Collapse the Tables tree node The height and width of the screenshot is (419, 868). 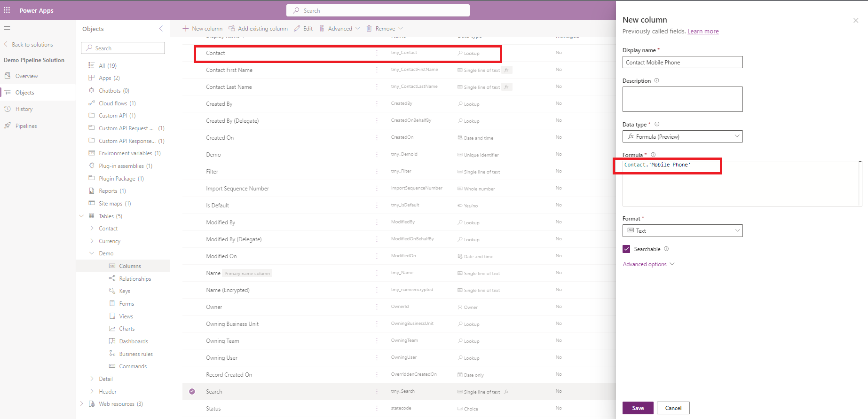click(x=81, y=216)
